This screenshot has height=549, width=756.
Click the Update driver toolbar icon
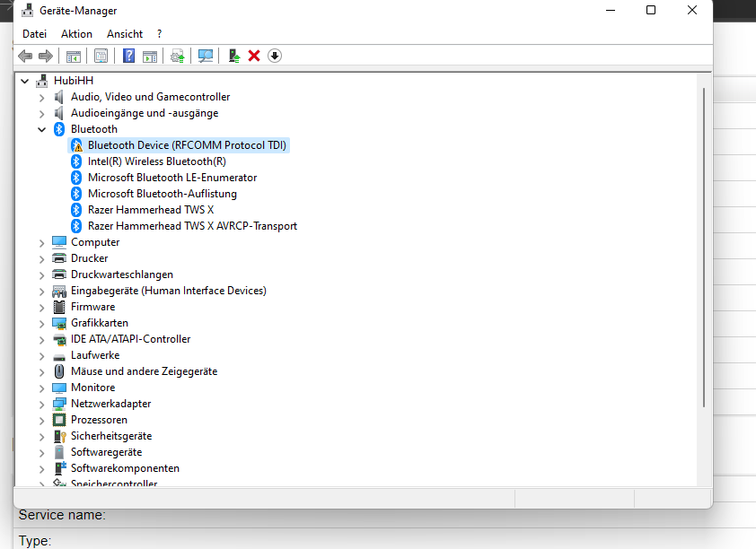[178, 56]
